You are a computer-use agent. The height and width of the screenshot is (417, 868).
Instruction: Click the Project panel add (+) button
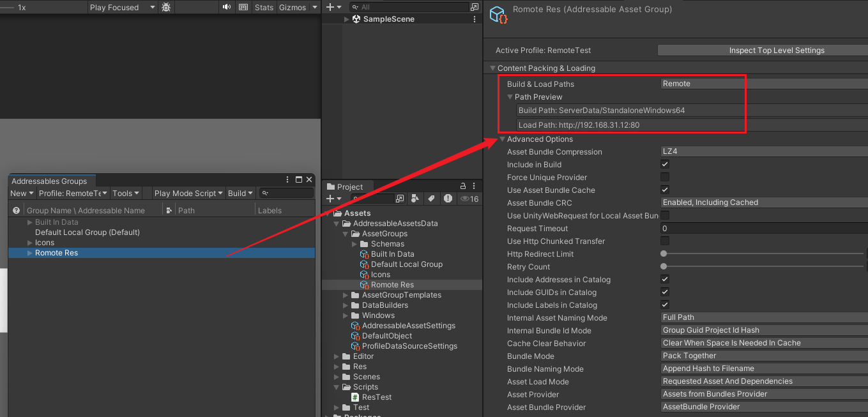click(330, 199)
